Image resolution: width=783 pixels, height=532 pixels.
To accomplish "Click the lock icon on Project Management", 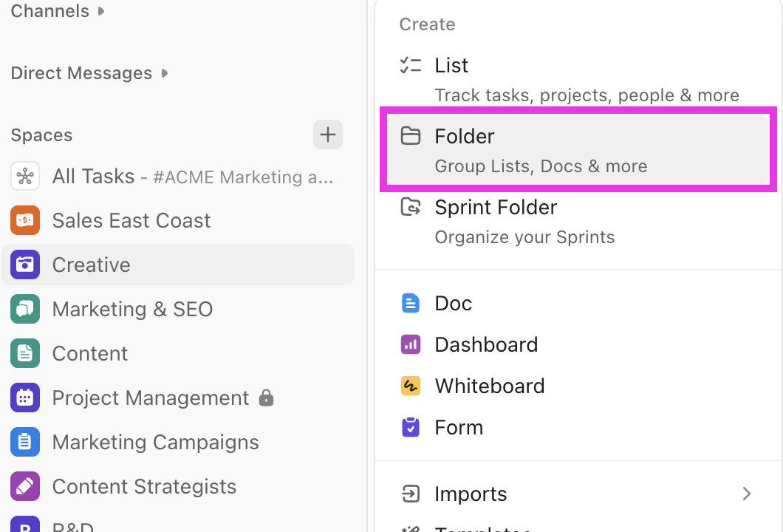I will pyautogui.click(x=267, y=398).
